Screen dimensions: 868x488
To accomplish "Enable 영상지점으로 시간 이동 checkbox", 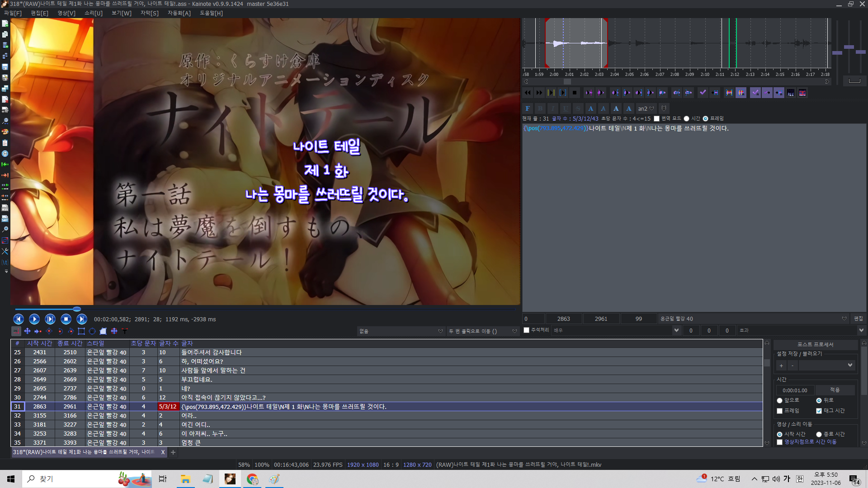I will (x=779, y=442).
